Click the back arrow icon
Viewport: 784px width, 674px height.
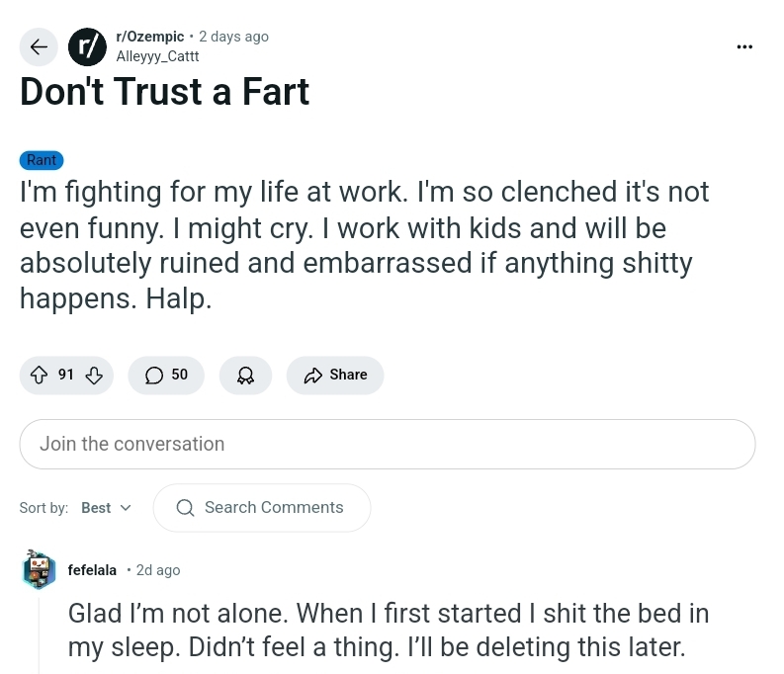(x=39, y=46)
